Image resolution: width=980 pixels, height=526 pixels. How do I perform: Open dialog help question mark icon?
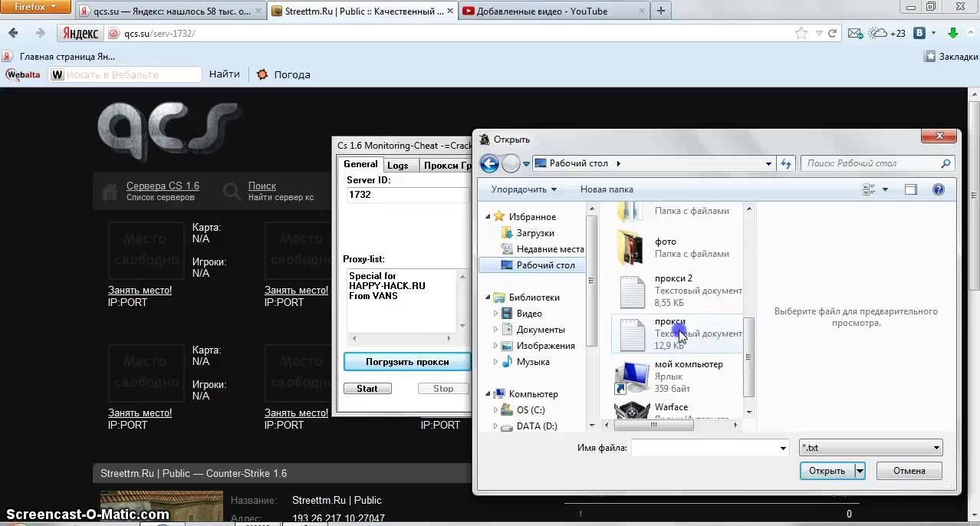(x=938, y=189)
